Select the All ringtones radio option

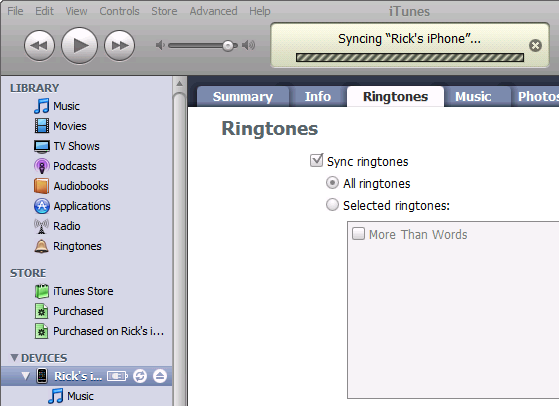click(x=332, y=183)
